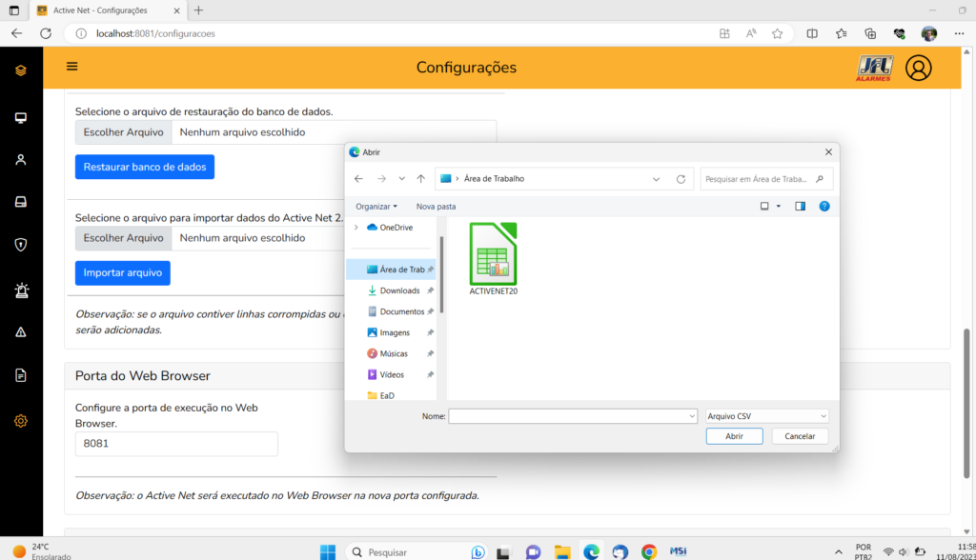Open the hamburger menu next to Configurações
The width and height of the screenshot is (976, 560).
click(x=71, y=67)
